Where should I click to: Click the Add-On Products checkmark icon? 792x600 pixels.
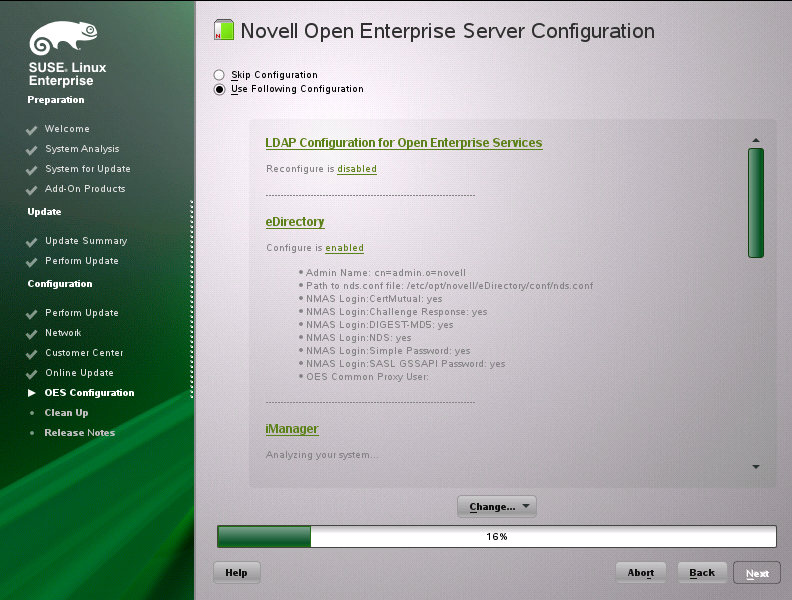[31, 190]
